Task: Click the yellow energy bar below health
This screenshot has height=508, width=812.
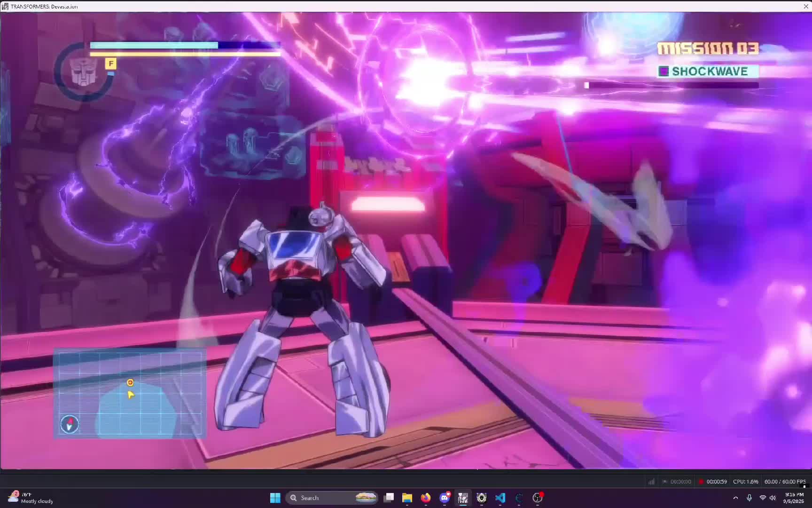Action: [x=185, y=54]
